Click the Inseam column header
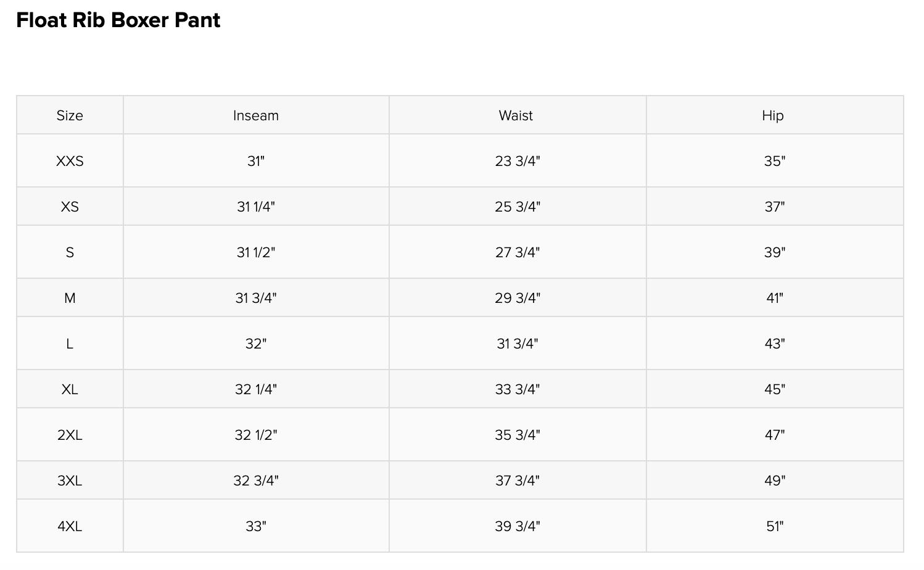This screenshot has width=924, height=570. point(256,115)
